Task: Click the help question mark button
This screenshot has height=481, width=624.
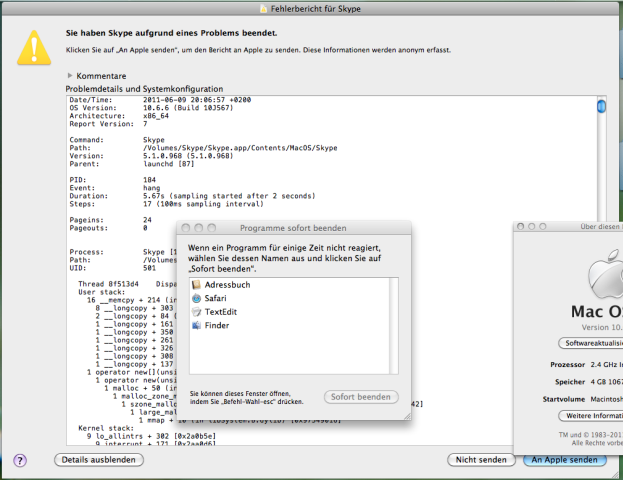Action: (20, 460)
